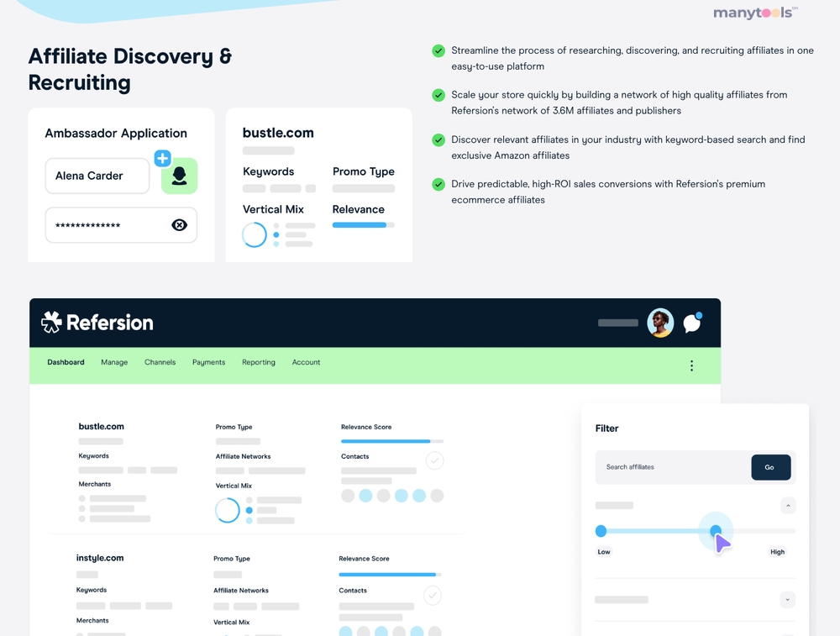Image resolution: width=840 pixels, height=636 pixels.
Task: Click the green checkmark beside 'Scale your store'
Action: point(438,96)
